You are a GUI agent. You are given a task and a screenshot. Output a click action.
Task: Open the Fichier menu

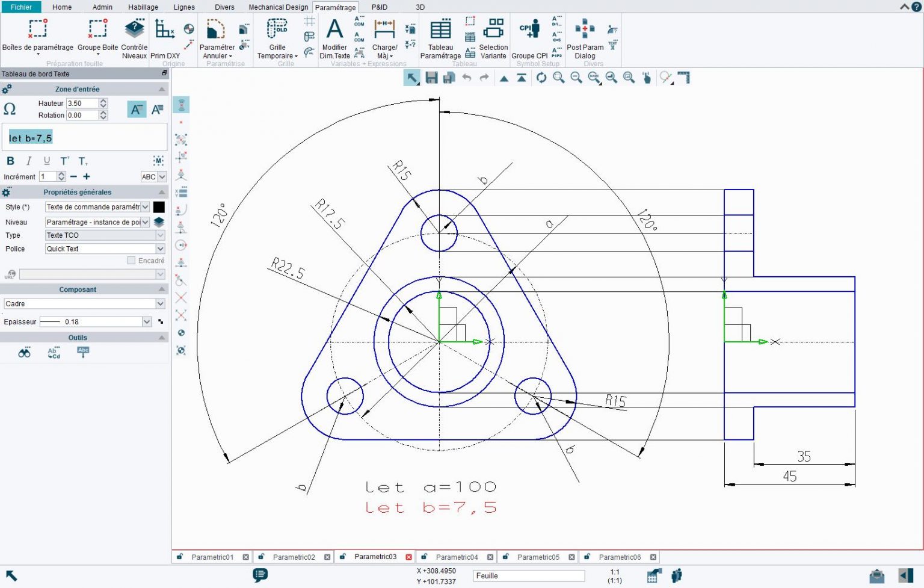(x=21, y=7)
